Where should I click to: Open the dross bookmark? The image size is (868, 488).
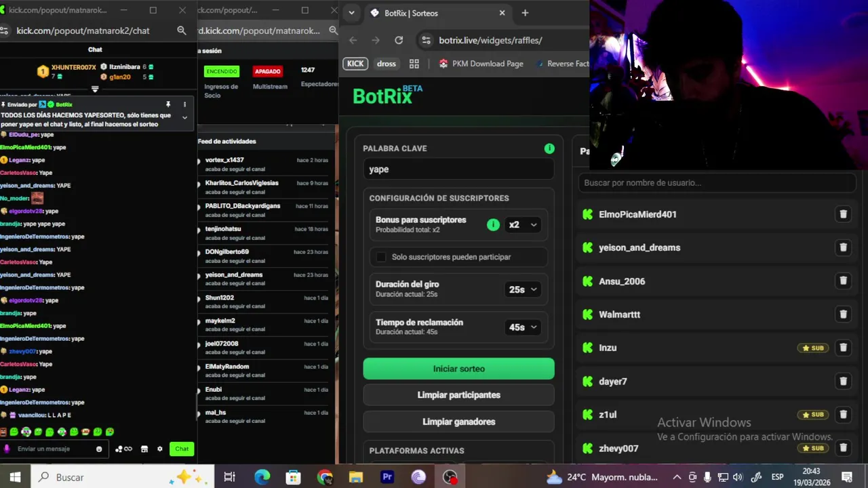[387, 64]
